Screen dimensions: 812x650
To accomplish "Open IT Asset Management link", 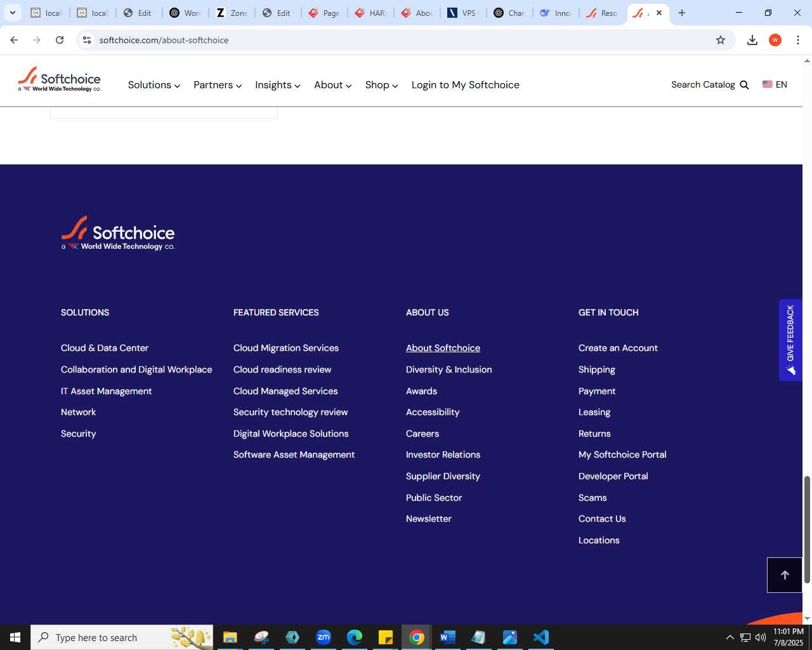I will pos(107,391).
